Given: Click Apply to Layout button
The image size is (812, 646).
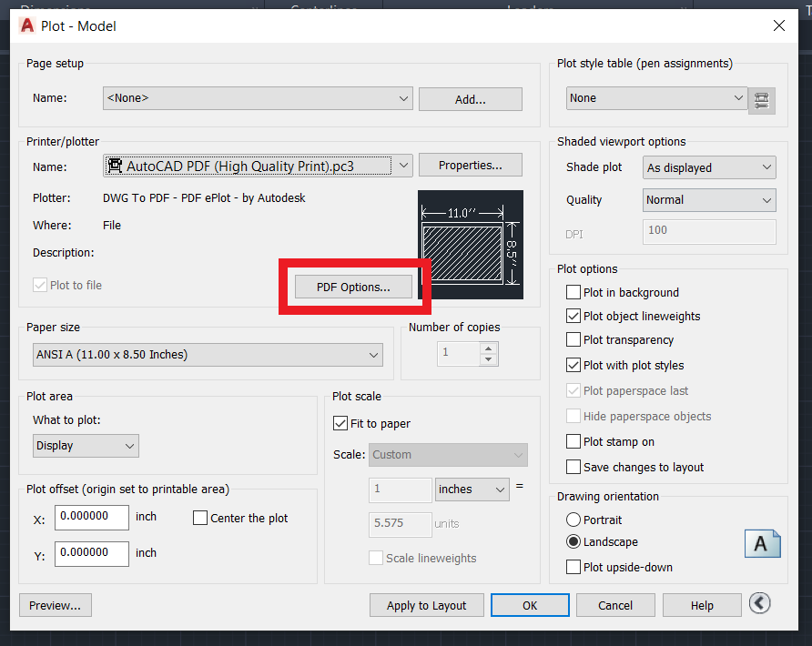Looking at the screenshot, I should pos(427,606).
